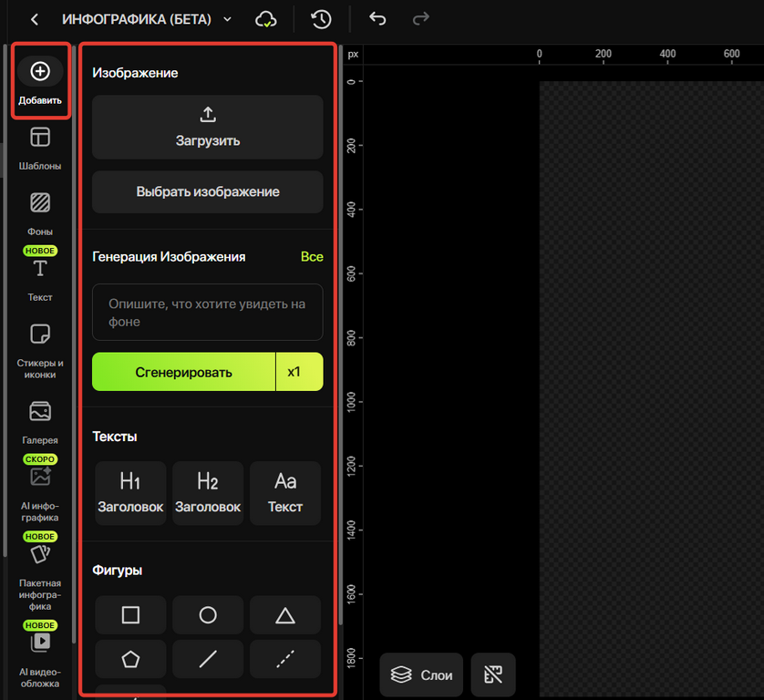Click the cloud save status icon
The width and height of the screenshot is (764, 700).
(266, 19)
